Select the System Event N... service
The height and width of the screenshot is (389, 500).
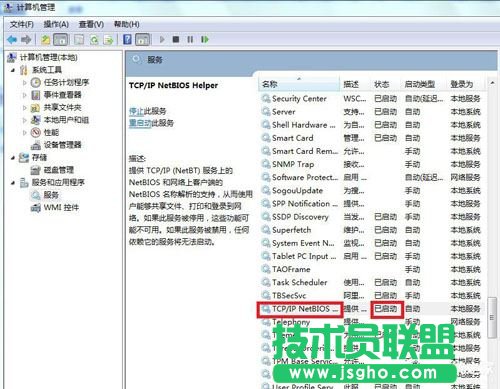(x=372, y=243)
